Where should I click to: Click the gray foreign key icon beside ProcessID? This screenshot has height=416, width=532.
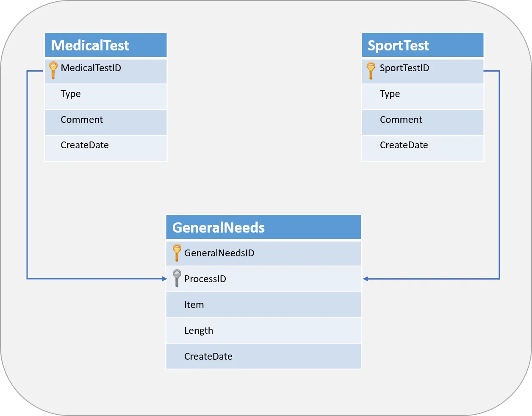tap(177, 278)
